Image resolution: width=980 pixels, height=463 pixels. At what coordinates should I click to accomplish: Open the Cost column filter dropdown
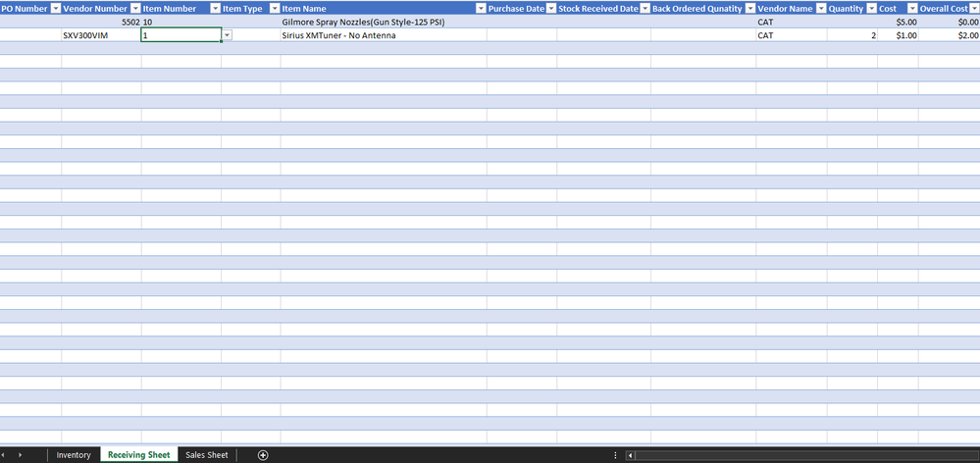pyautogui.click(x=912, y=8)
